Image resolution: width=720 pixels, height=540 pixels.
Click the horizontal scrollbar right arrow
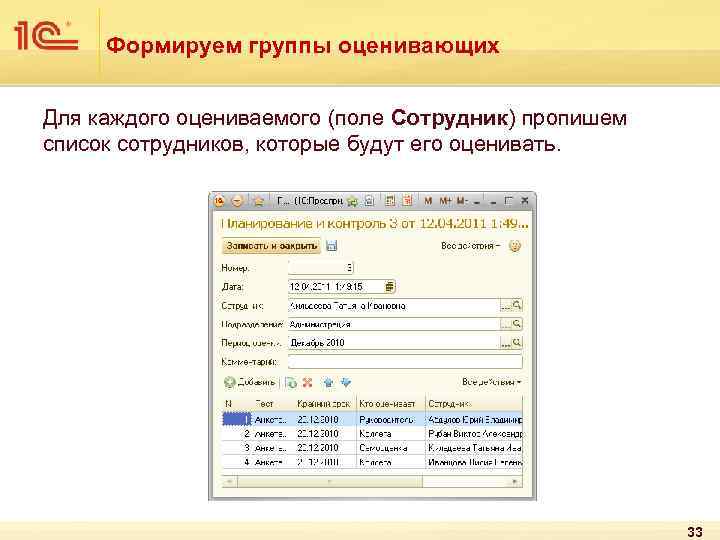point(516,482)
